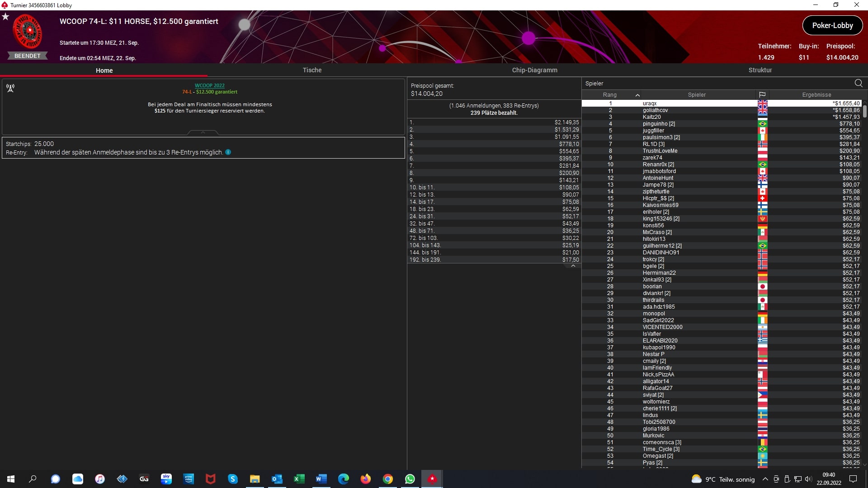Open the player search magnifier
868x488 pixels.
pyautogui.click(x=859, y=83)
